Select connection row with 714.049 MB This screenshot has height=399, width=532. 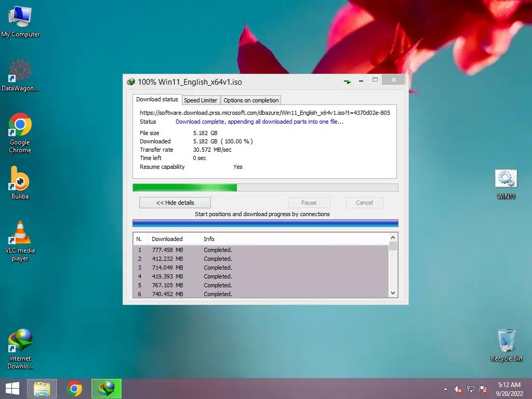261,268
